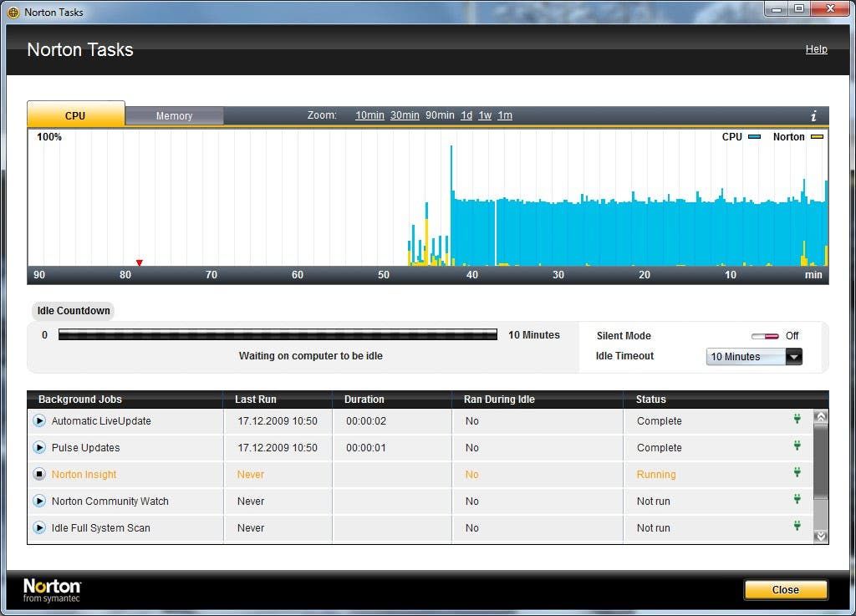The width and height of the screenshot is (856, 616).
Task: Click the power plug icon for Norton Community Watch
Action: click(x=797, y=499)
